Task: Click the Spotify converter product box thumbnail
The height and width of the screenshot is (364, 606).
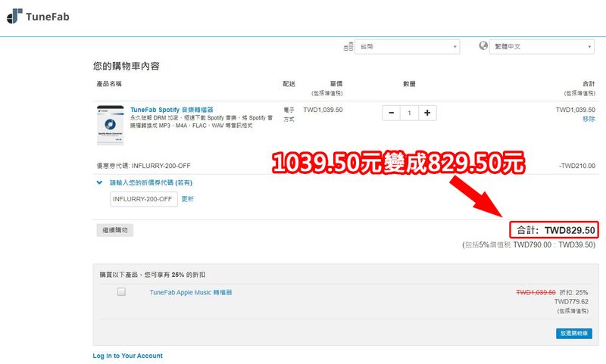Action: click(x=110, y=125)
